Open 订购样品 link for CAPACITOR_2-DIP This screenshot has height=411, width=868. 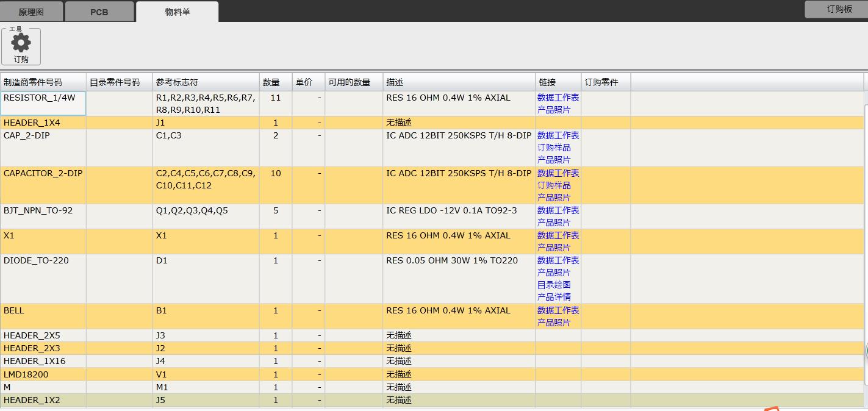[554, 185]
